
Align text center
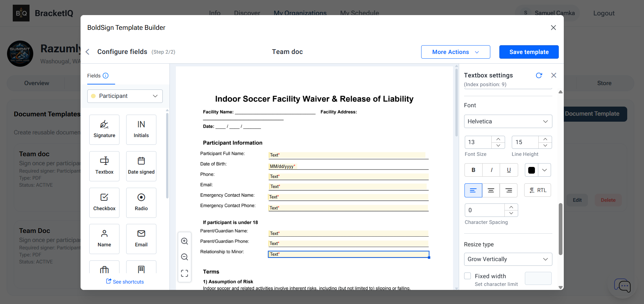(491, 190)
